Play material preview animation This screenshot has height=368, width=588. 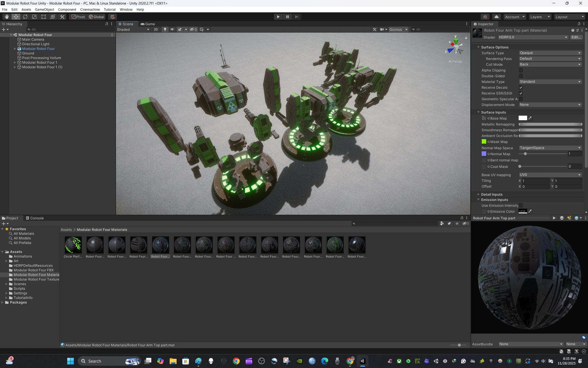[x=554, y=218]
